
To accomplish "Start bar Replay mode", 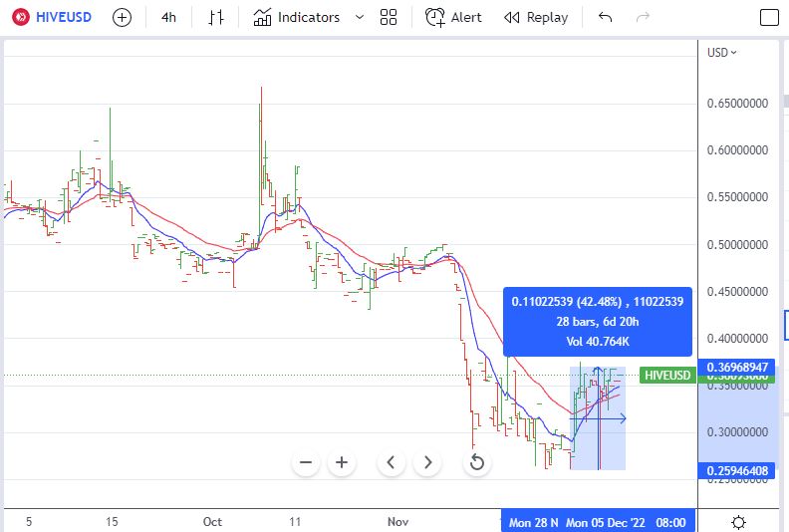I will point(536,18).
